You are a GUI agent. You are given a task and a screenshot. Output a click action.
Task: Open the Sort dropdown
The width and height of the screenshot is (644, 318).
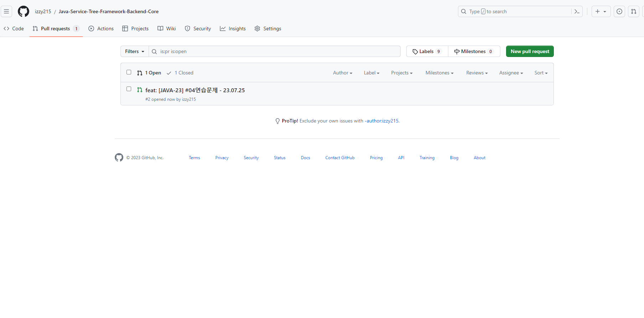pos(541,73)
